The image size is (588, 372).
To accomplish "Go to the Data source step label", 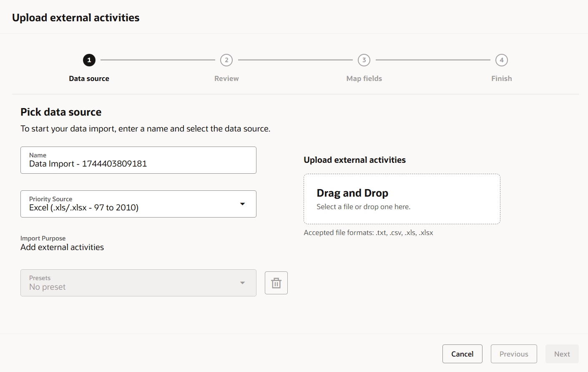I will 89,78.
